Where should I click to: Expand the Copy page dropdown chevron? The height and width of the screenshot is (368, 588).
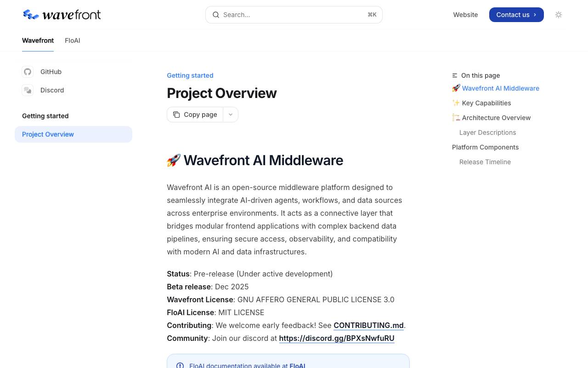point(231,115)
